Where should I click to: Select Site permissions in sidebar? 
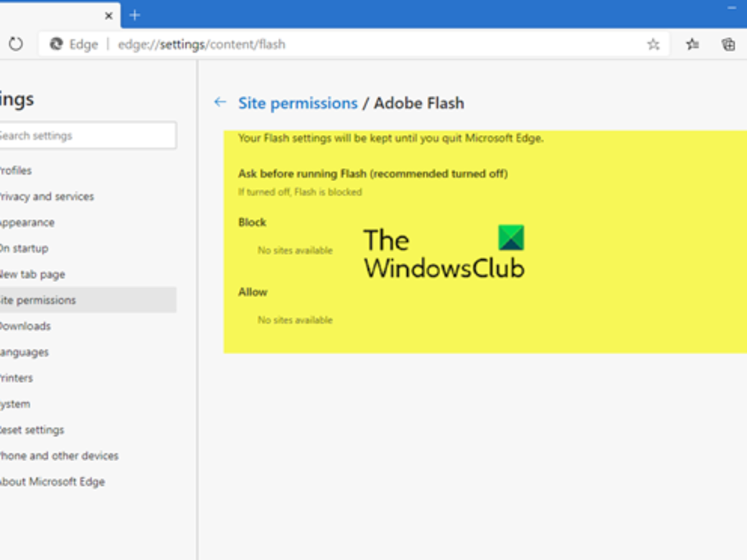[88, 300]
